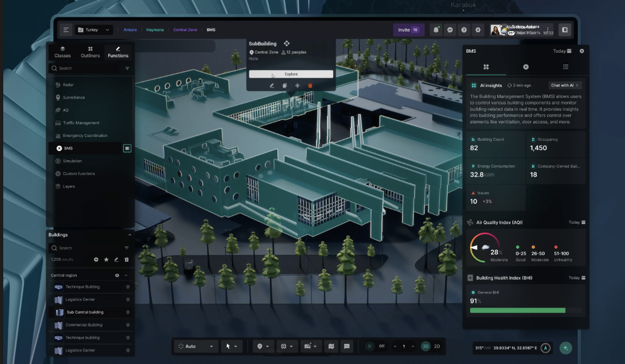The height and width of the screenshot is (364, 625).
Task: Open the messenger chat icon in top bar
Action: pos(450,30)
